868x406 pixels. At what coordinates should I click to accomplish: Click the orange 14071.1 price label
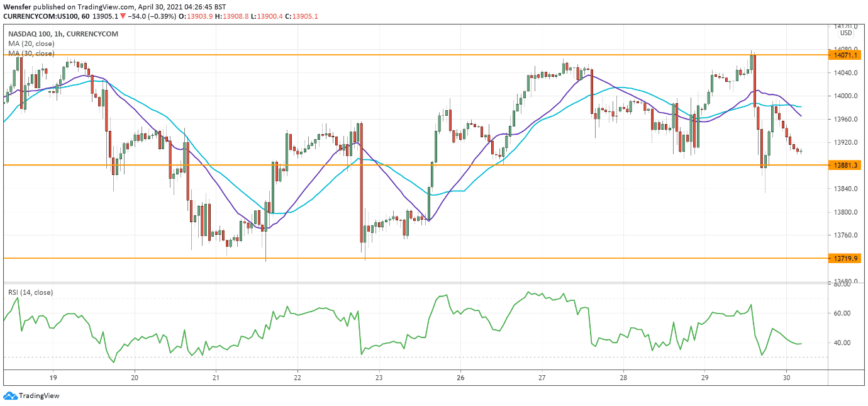[845, 55]
